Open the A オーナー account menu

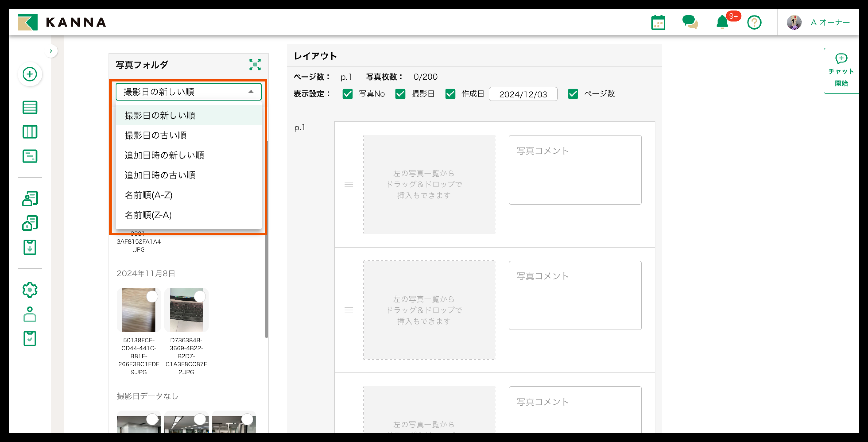pyautogui.click(x=819, y=23)
